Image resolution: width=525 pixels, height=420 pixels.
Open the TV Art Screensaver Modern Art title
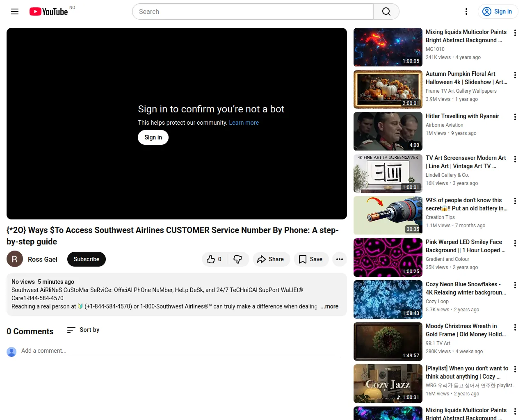(466, 162)
